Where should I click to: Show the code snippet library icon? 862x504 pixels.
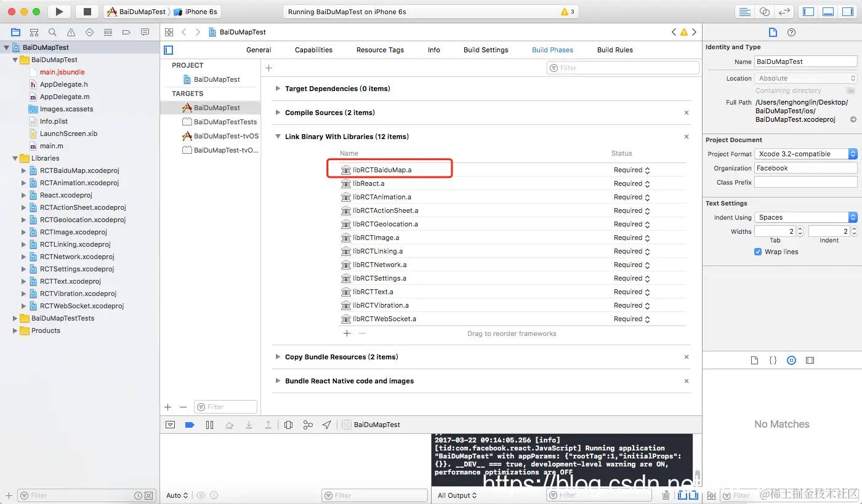[x=773, y=360]
